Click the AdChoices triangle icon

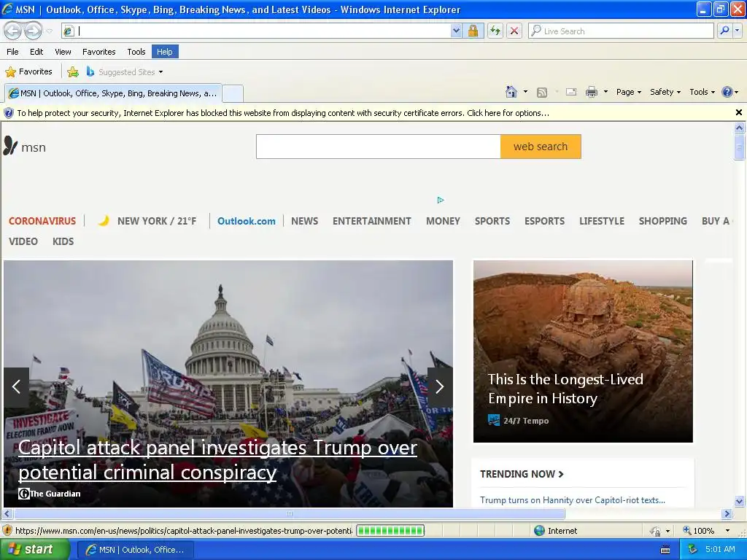point(440,200)
